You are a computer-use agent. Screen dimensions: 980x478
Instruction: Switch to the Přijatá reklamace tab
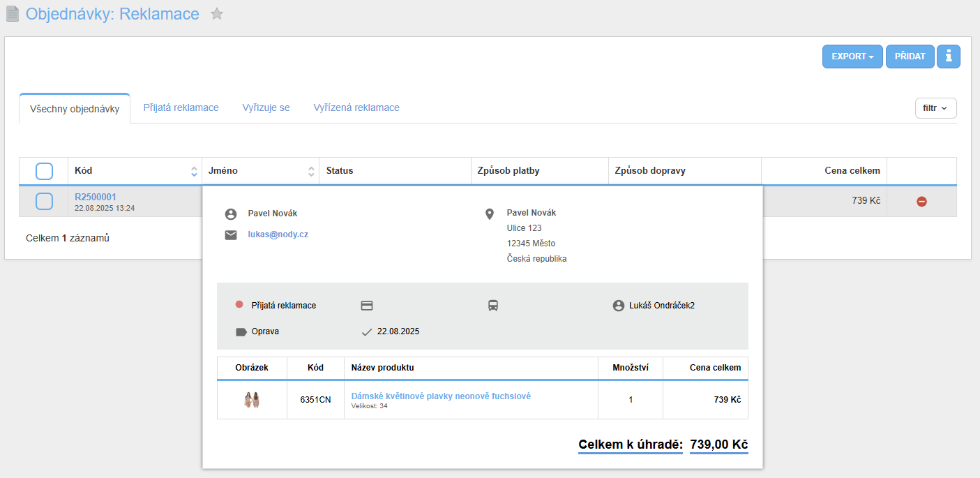click(181, 107)
